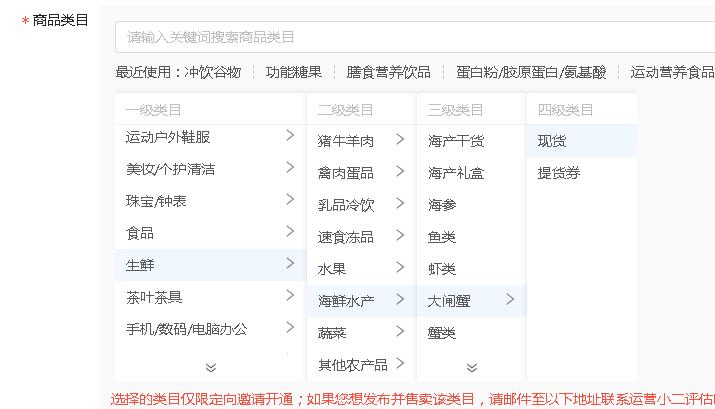This screenshot has width=715, height=409.
Task: Show more third-level categories with double chevron
Action: [472, 368]
